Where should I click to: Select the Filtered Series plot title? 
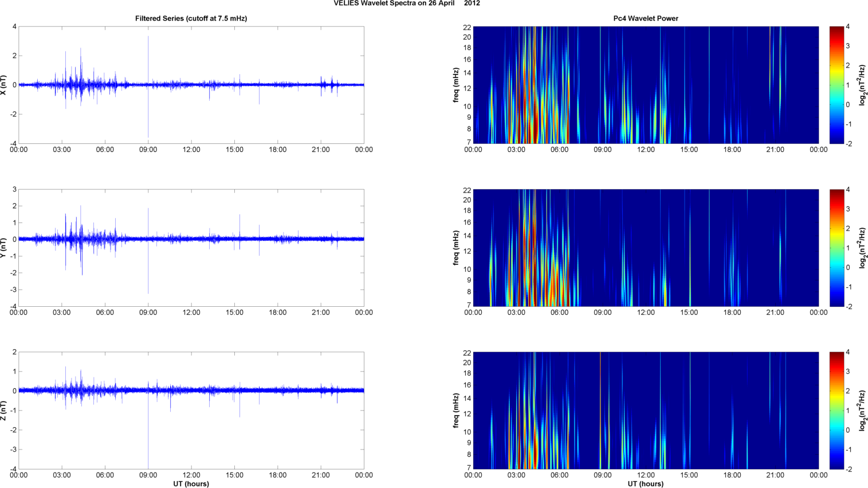coord(191,18)
